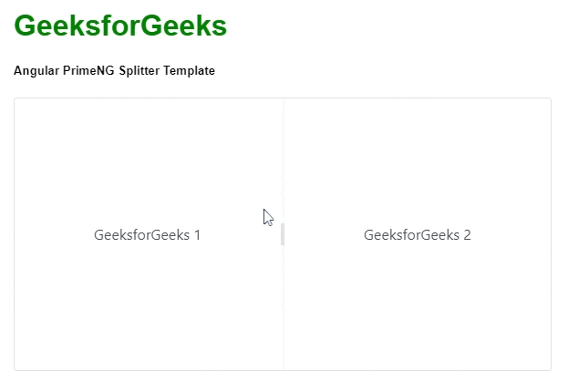
Task: Click the word Template in the subtitle
Action: tap(190, 71)
